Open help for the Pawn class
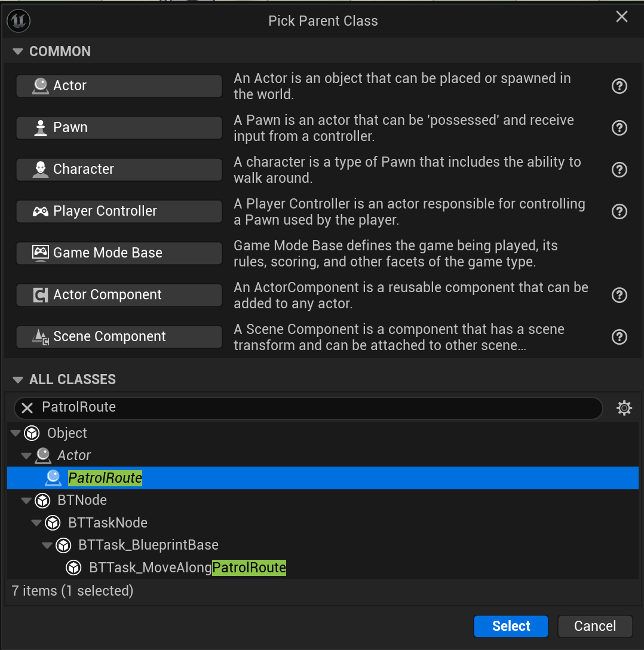The width and height of the screenshot is (644, 650). [x=620, y=128]
